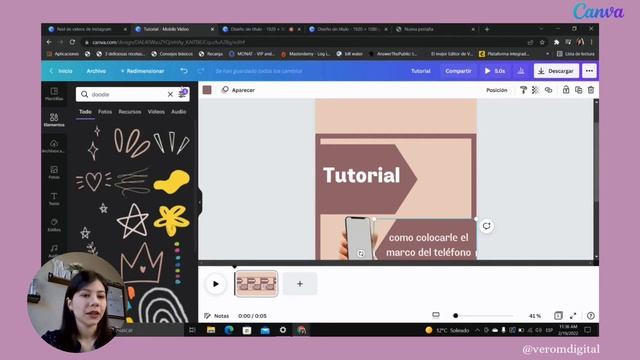
Task: Go back to Inicio
Action: (61, 71)
